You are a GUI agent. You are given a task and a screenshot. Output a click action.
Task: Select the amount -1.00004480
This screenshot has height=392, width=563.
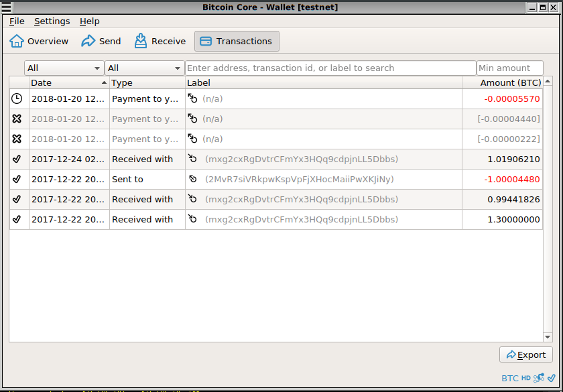(512, 179)
